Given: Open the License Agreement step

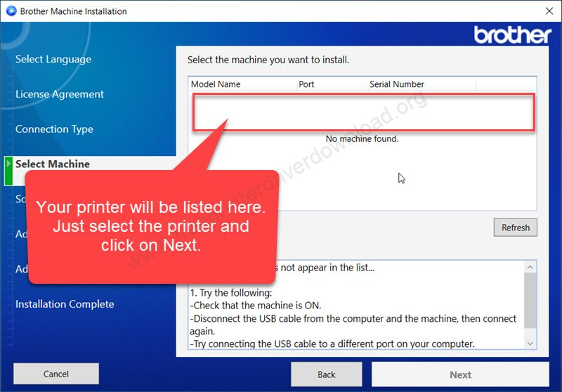Looking at the screenshot, I should 60,94.
